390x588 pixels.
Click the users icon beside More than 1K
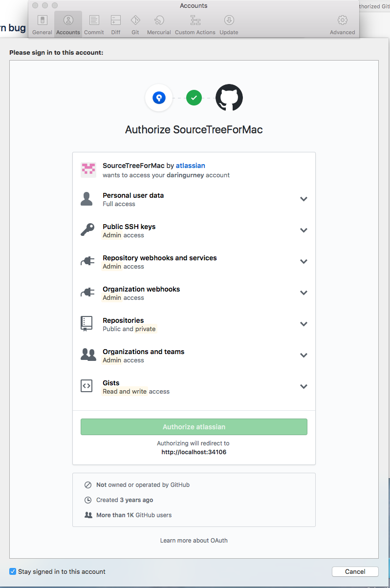tap(88, 515)
